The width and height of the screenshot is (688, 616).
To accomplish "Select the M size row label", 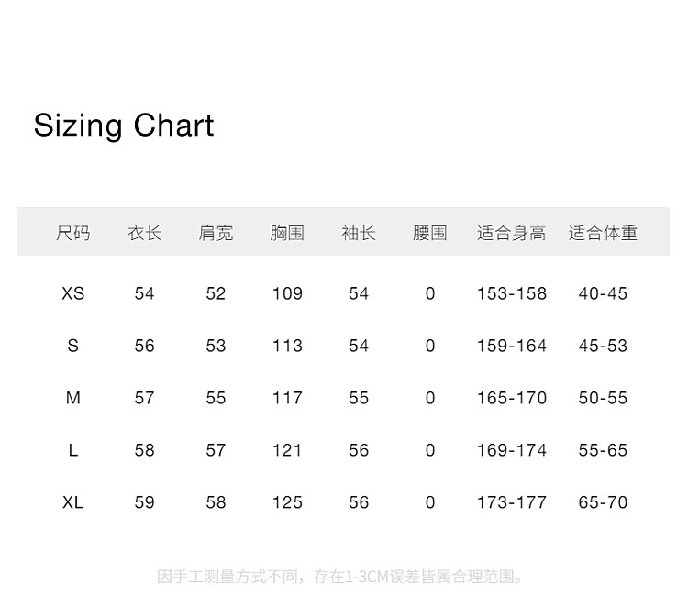I will tap(73, 398).
